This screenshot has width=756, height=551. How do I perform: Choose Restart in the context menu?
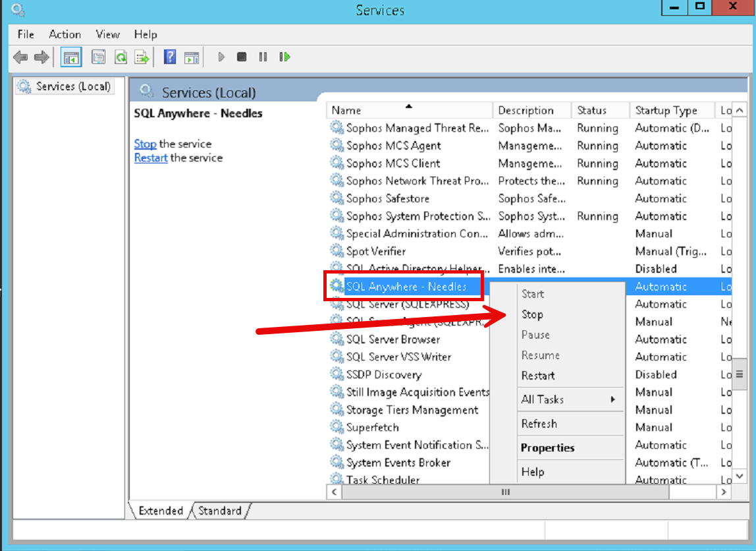[x=557, y=376]
